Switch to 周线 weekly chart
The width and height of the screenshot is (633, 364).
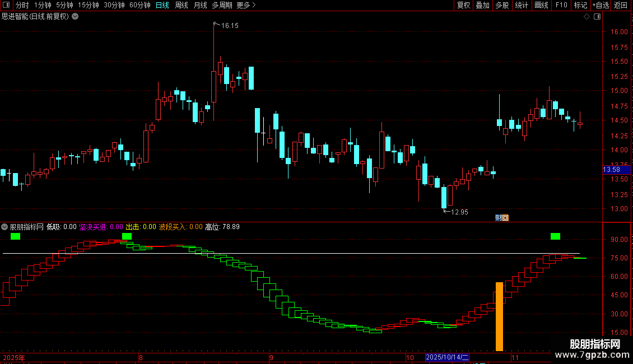[181, 5]
